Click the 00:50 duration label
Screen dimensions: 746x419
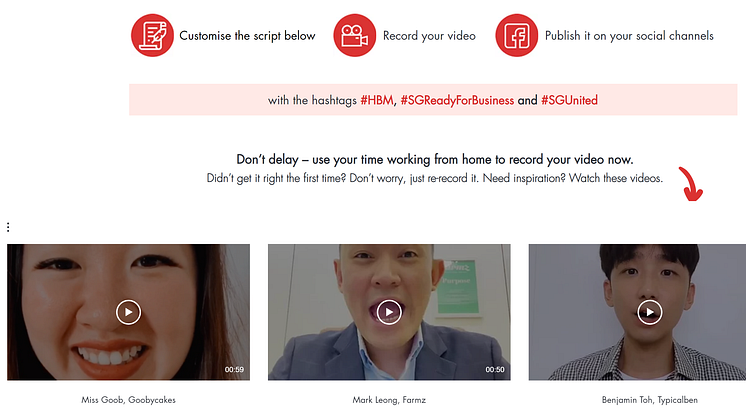click(x=495, y=370)
